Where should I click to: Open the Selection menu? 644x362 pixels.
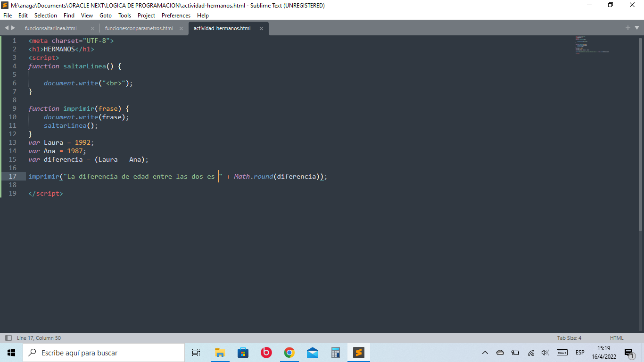point(46,16)
